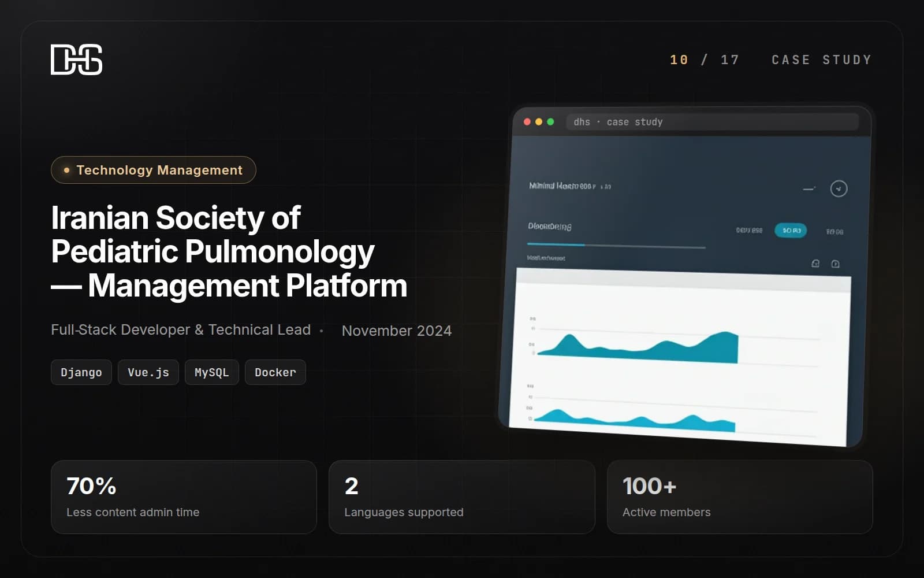This screenshot has height=578, width=924.
Task: Click the yellow dot in the mockup title bar
Action: click(539, 121)
